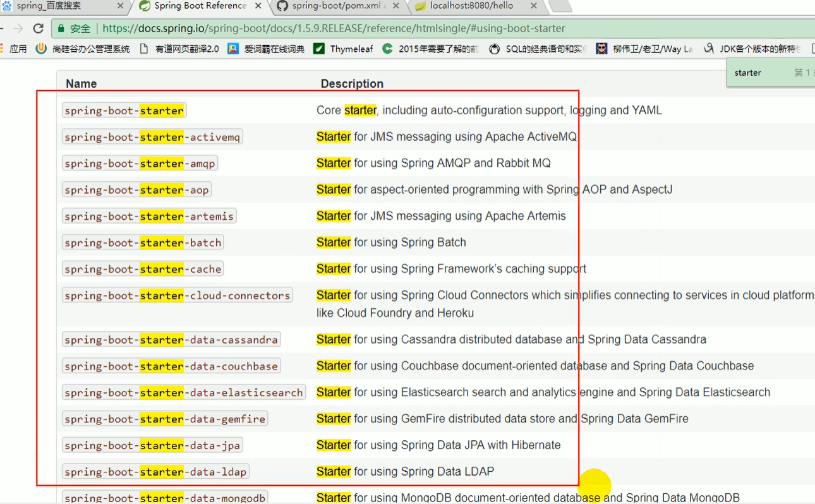
Task: Click spring-boot-starter-aop entry
Action: 136,190
